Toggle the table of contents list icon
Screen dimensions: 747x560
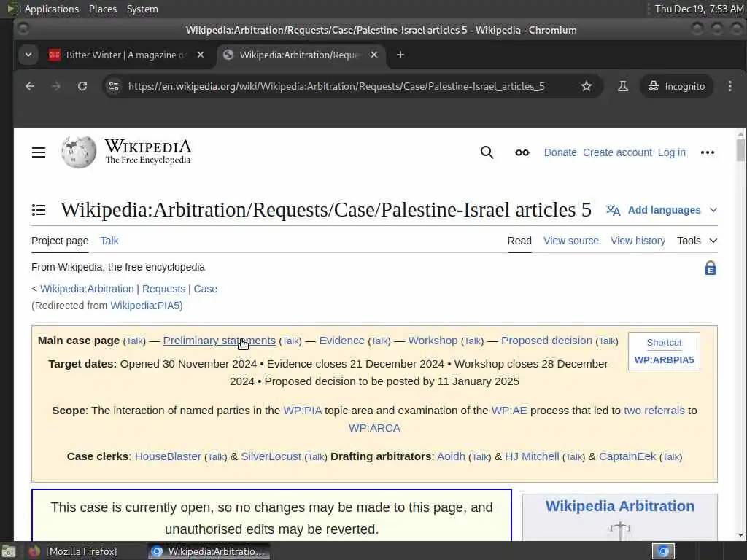point(39,209)
